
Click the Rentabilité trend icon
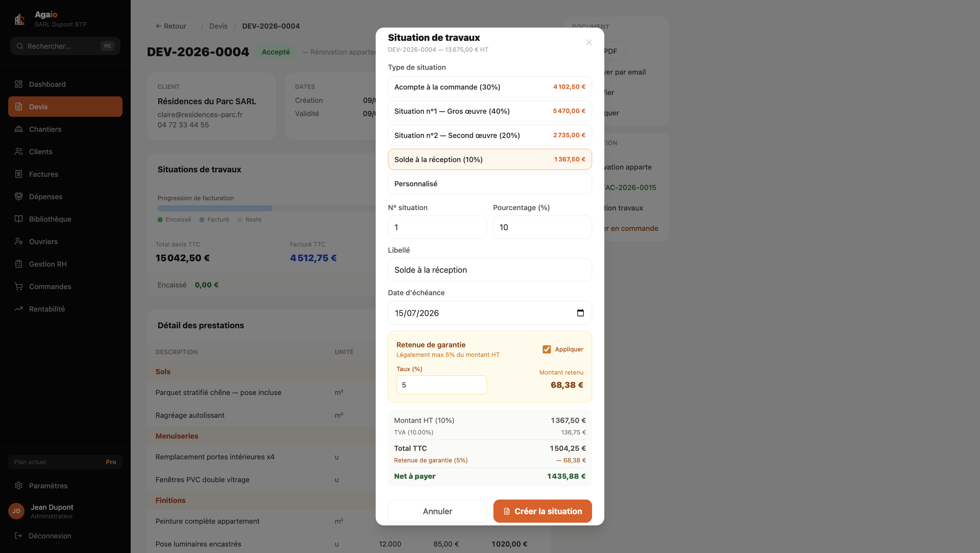[x=19, y=309]
